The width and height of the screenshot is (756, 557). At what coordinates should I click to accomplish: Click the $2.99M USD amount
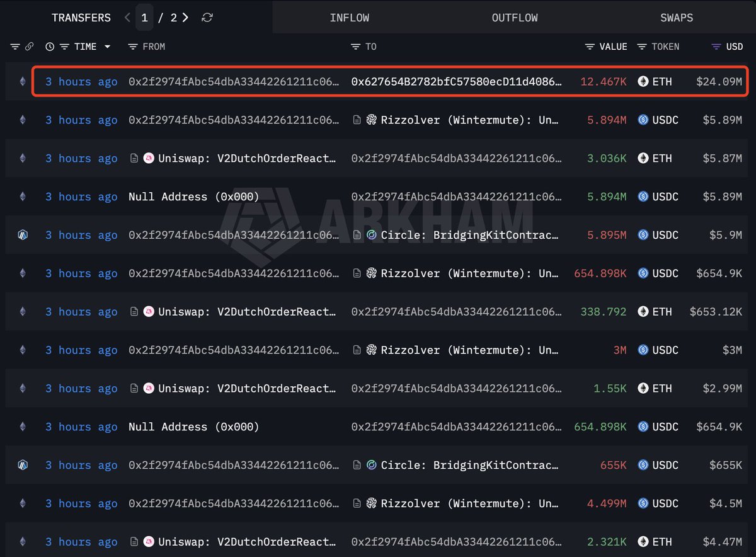coord(723,388)
